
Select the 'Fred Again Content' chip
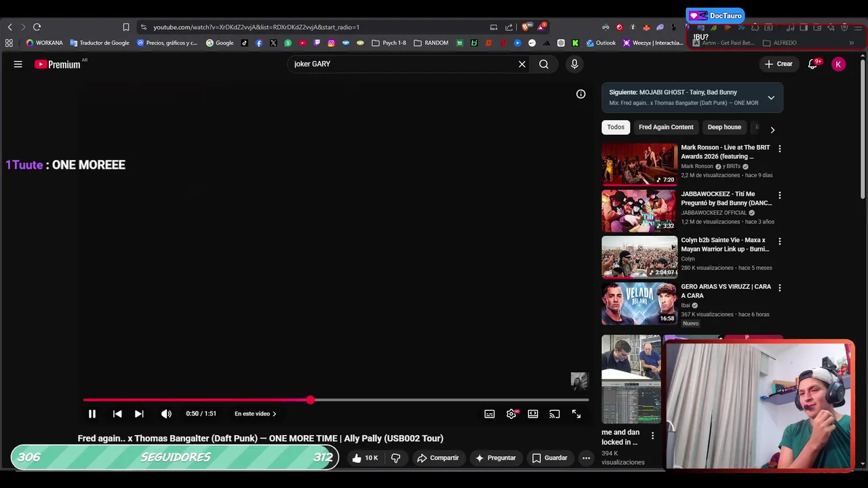tap(666, 127)
